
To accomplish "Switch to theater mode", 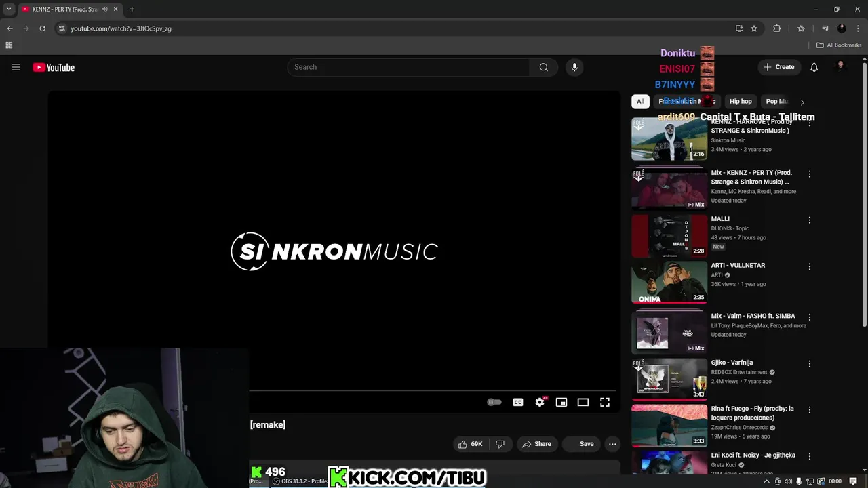I will tap(583, 402).
